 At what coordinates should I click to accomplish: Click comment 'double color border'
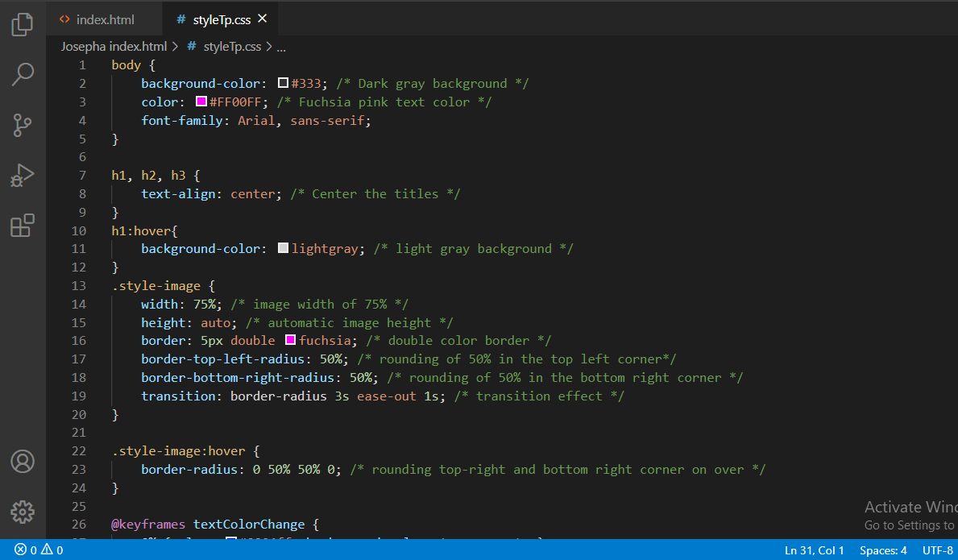click(x=458, y=341)
